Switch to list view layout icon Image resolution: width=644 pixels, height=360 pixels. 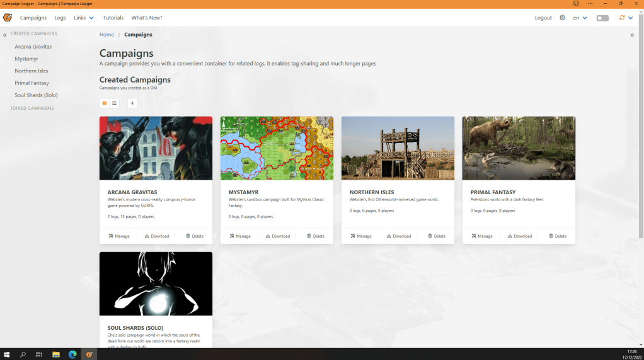(x=114, y=103)
